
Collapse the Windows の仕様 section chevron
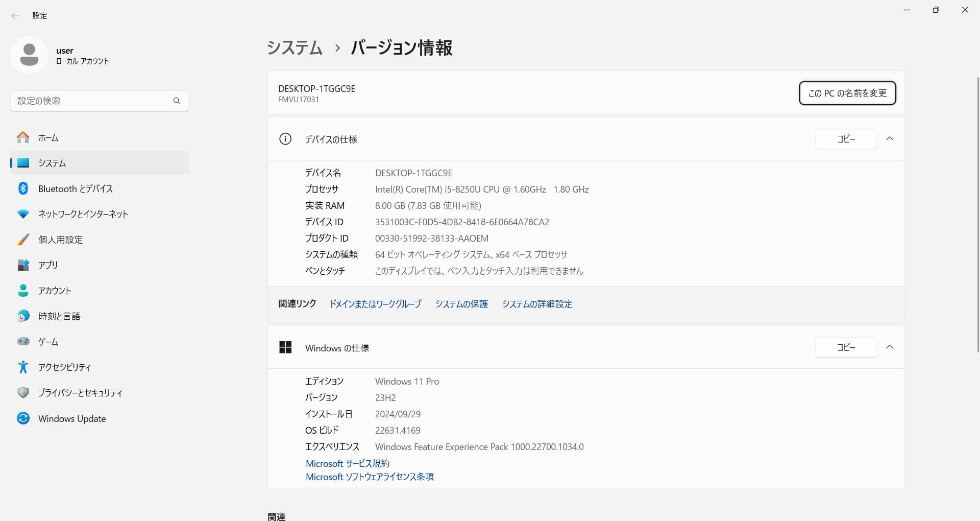point(890,347)
